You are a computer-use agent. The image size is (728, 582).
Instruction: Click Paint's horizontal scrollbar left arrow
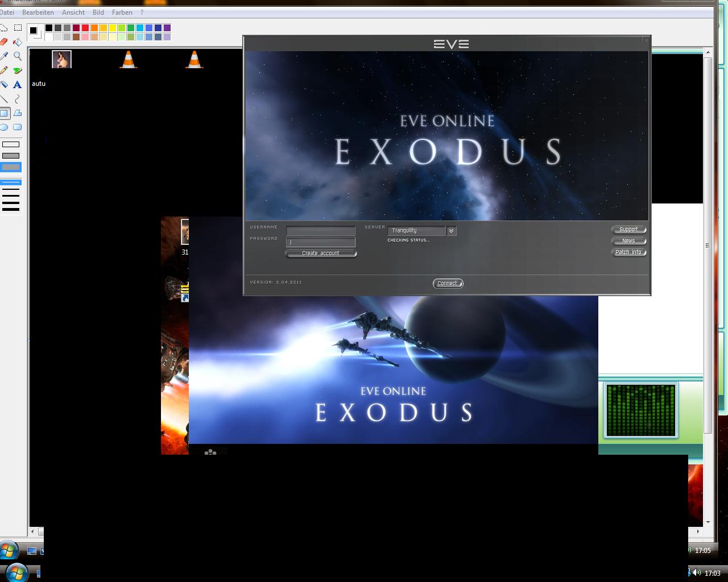point(34,531)
